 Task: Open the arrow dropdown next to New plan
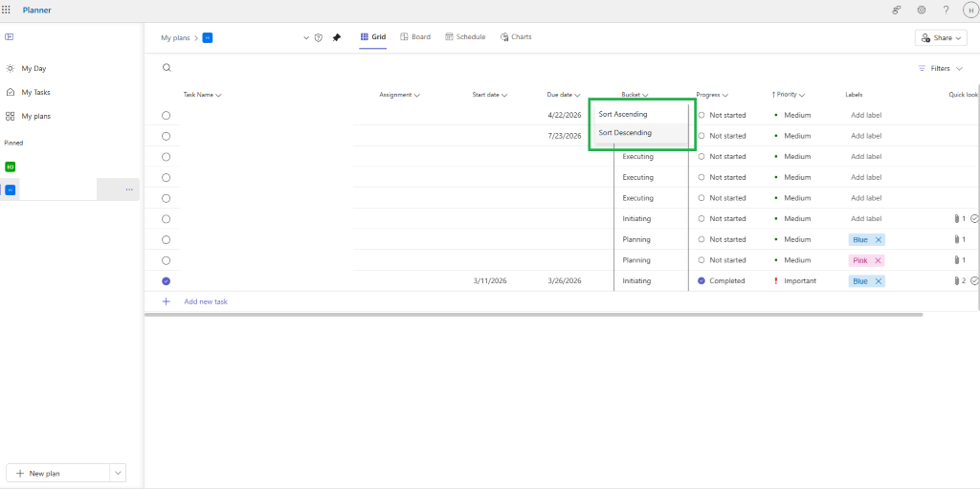[118, 474]
